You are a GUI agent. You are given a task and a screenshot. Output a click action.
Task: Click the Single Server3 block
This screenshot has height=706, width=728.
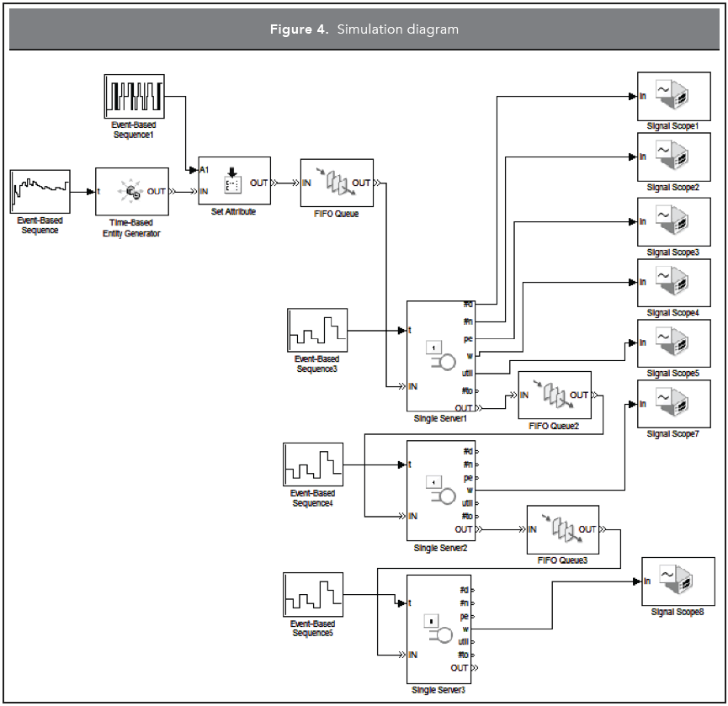437,629
